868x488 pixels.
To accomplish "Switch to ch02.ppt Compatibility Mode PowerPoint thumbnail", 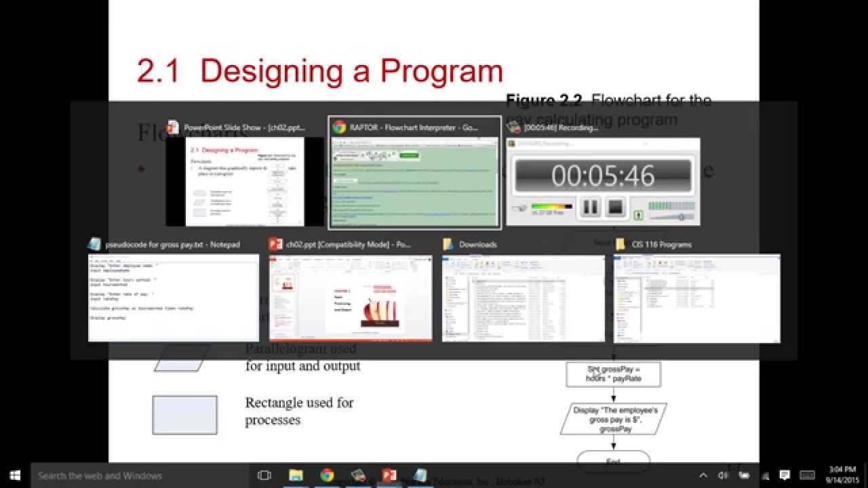I will click(x=351, y=298).
